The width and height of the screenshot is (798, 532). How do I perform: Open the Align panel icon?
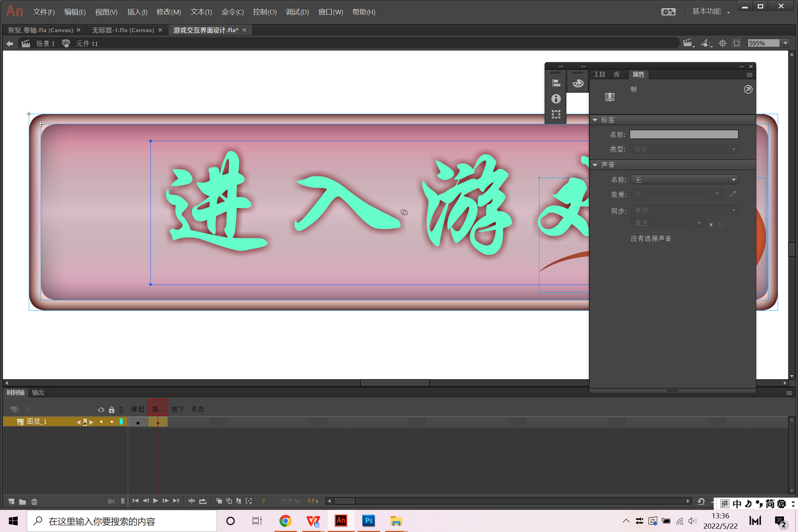(x=556, y=83)
